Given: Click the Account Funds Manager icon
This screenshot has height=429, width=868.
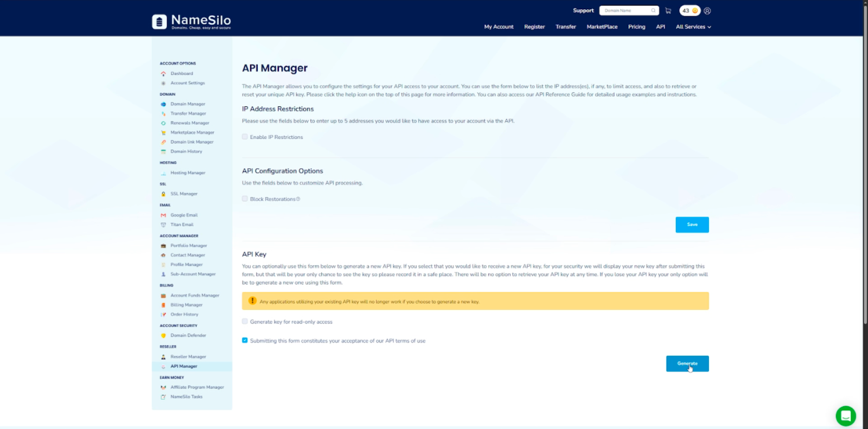Looking at the screenshot, I should [163, 296].
